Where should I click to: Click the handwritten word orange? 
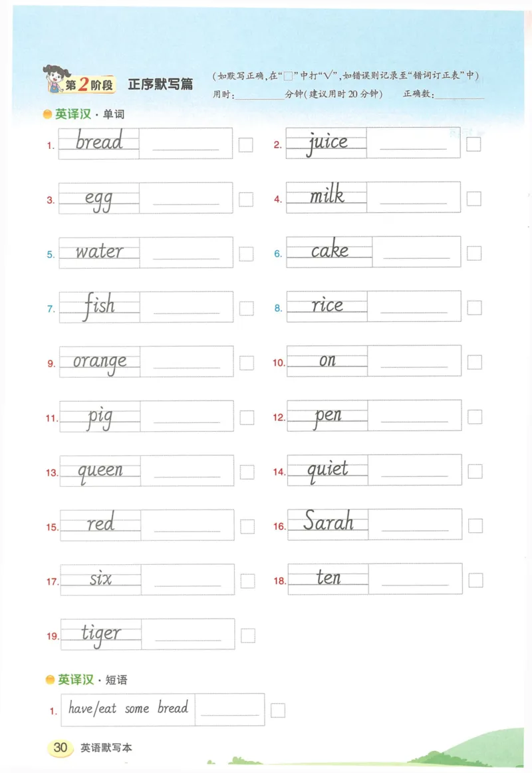pyautogui.click(x=100, y=361)
